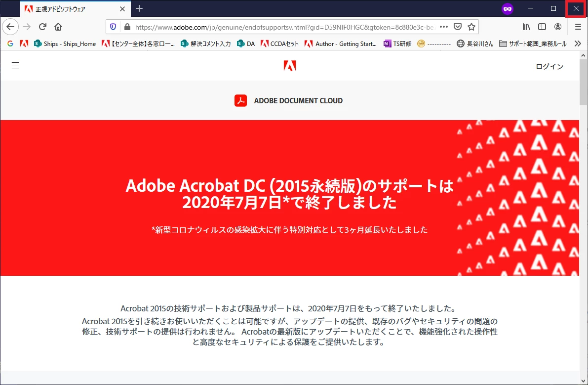The image size is (588, 385).
Task: Open tracking protection shield info
Action: (113, 27)
